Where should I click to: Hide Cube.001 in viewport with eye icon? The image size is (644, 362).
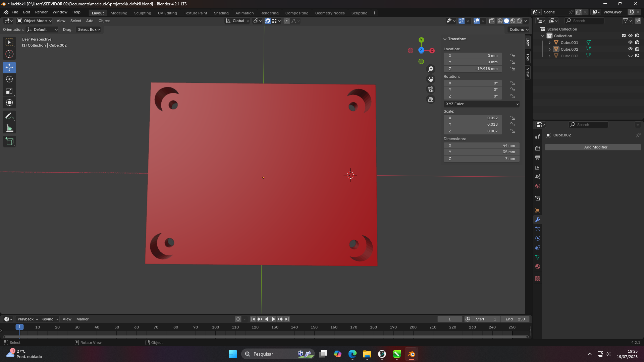[x=630, y=42]
